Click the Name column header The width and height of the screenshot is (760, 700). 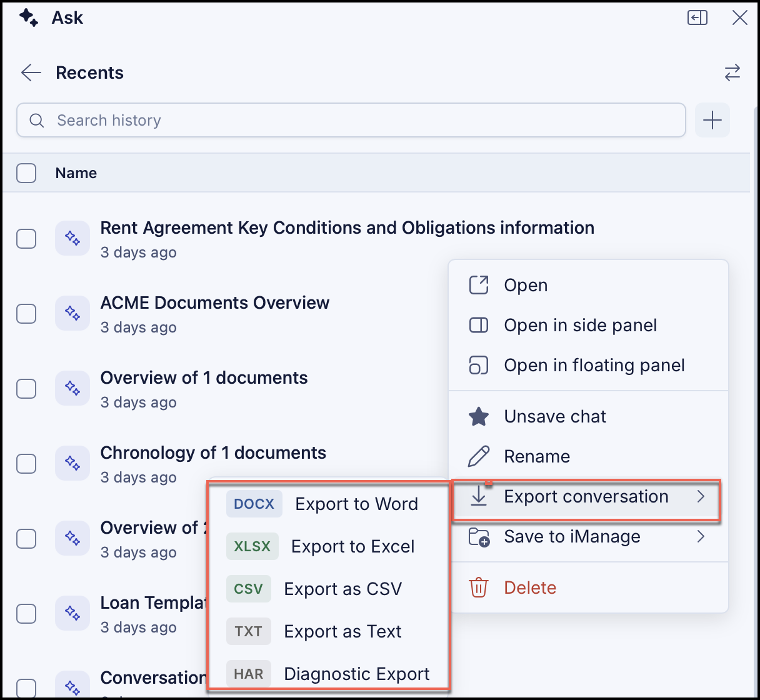coord(76,173)
